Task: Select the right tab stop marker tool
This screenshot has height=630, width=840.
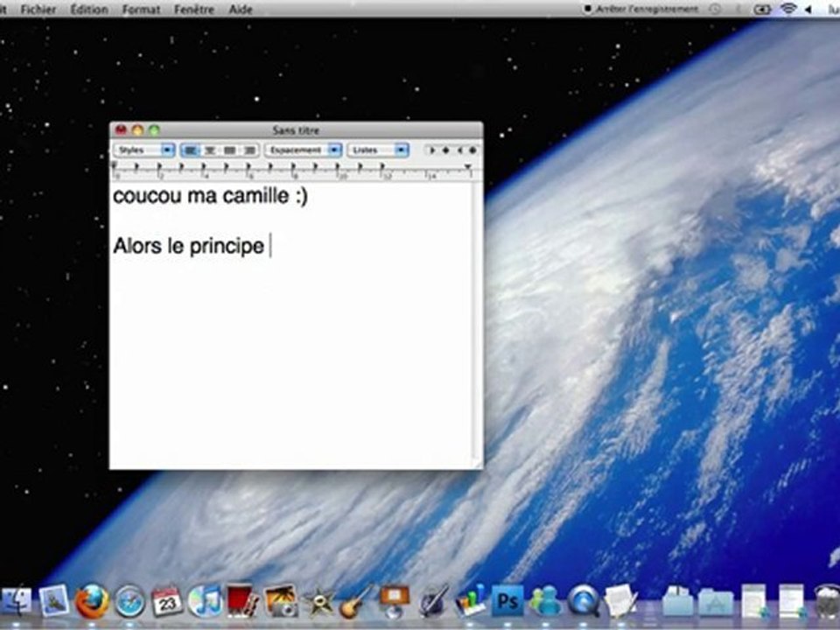Action: (459, 150)
